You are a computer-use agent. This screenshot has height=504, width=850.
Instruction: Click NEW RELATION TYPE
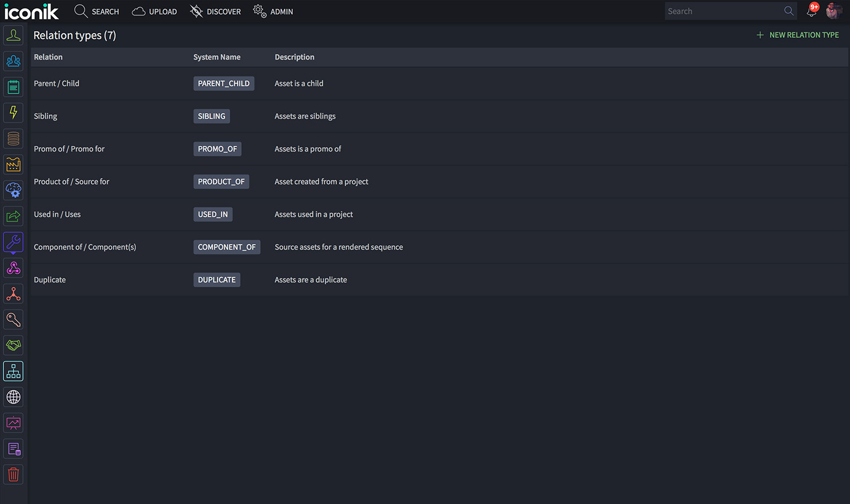(797, 34)
